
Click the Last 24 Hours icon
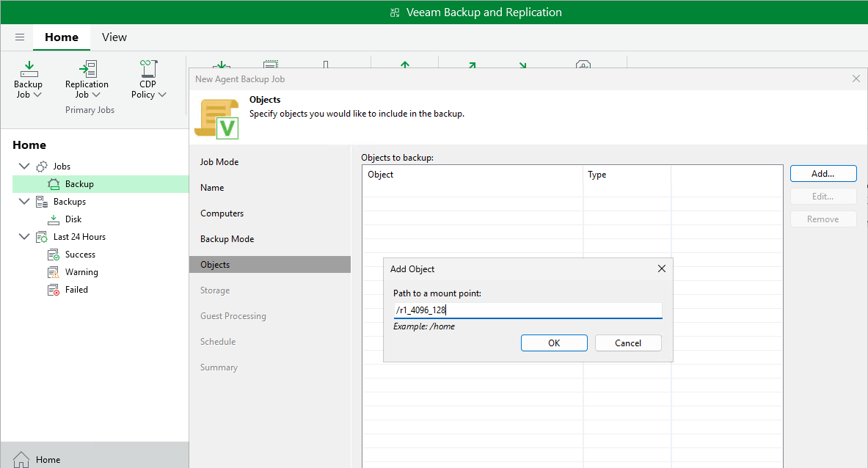point(42,238)
